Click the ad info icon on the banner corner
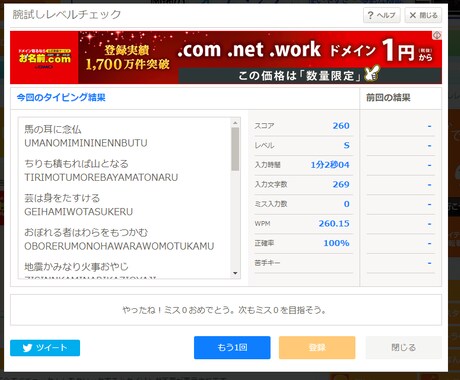 (437, 35)
